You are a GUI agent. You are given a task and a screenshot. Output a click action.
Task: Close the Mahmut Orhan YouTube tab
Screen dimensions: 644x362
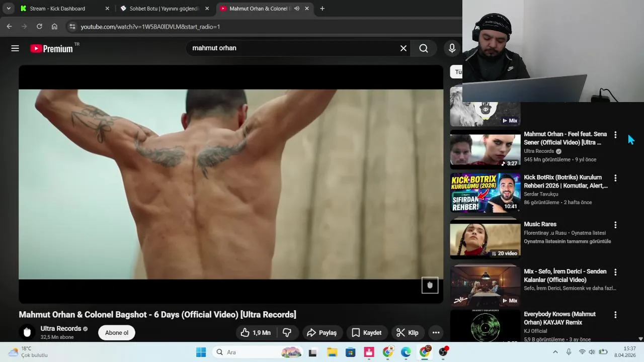point(307,9)
